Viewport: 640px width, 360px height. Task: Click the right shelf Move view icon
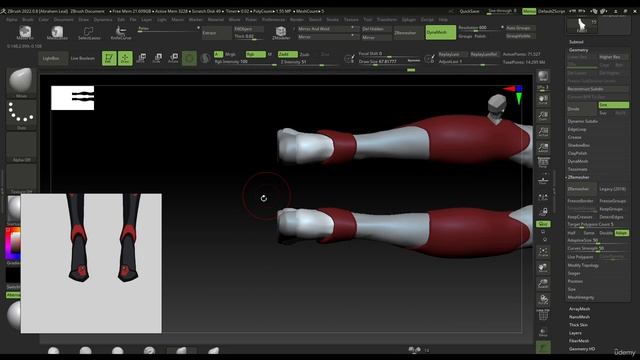tap(543, 268)
